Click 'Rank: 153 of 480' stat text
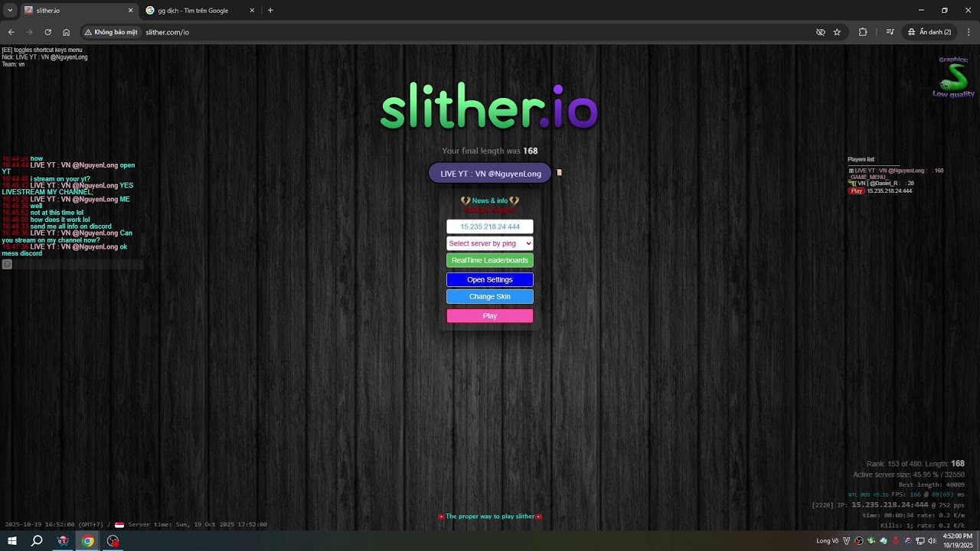The width and height of the screenshot is (980, 551). click(x=893, y=464)
